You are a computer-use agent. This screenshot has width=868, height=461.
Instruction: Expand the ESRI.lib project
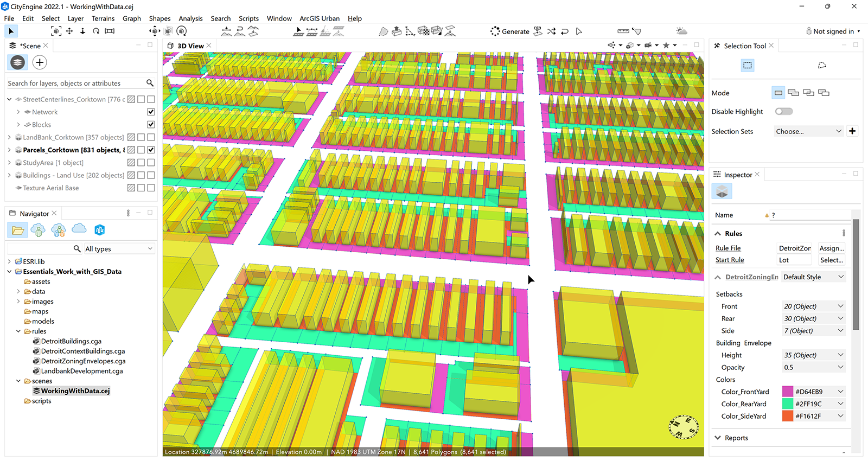pos(9,261)
